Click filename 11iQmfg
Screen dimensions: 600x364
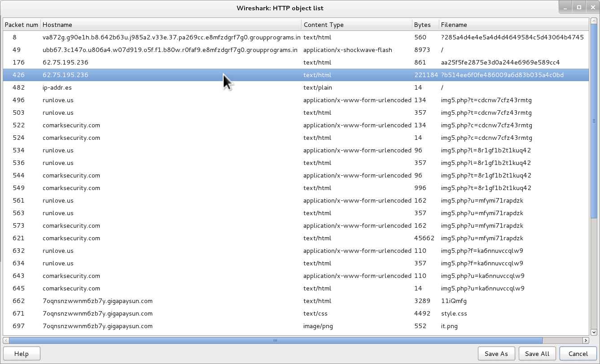click(x=454, y=301)
